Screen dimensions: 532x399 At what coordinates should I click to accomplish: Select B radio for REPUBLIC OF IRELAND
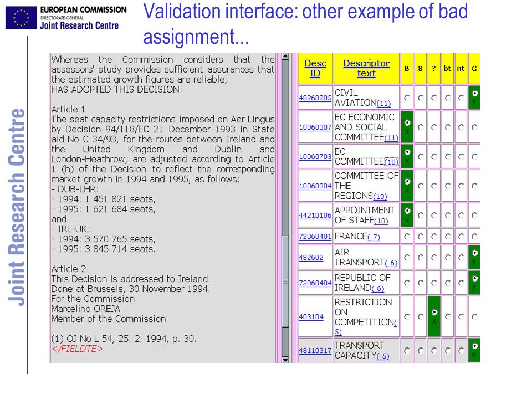coord(407,283)
